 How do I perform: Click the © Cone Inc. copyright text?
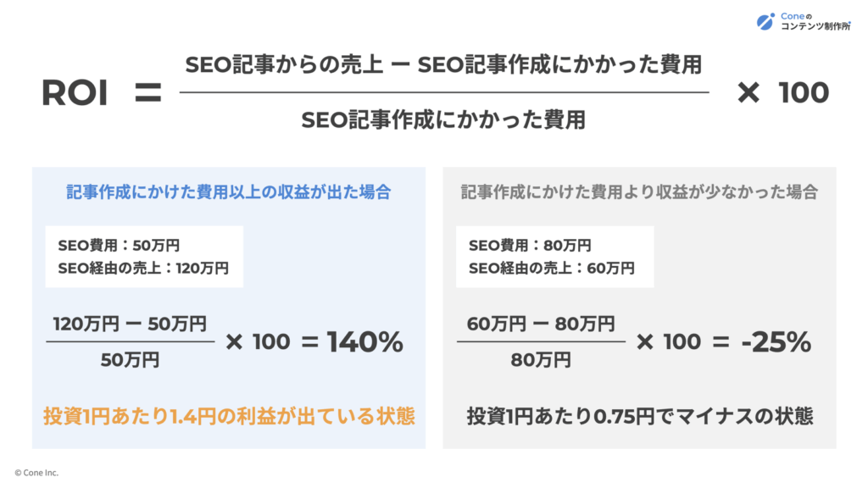36,473
